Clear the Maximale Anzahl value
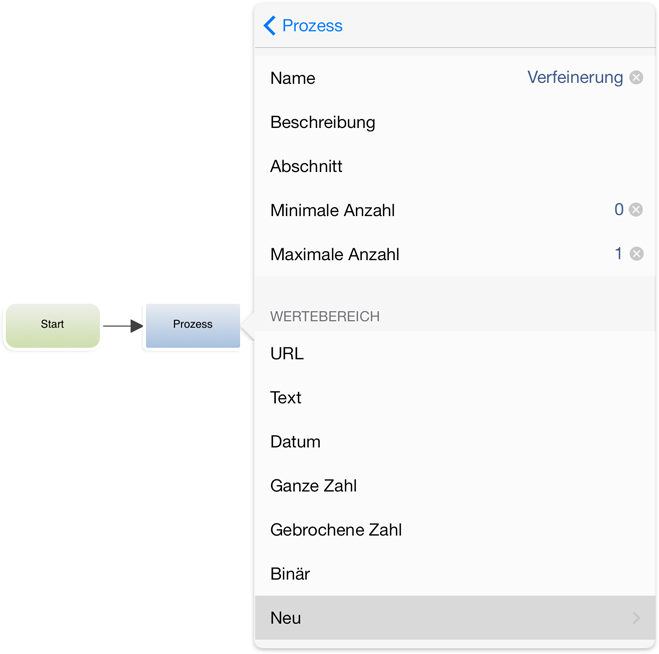 (x=636, y=254)
